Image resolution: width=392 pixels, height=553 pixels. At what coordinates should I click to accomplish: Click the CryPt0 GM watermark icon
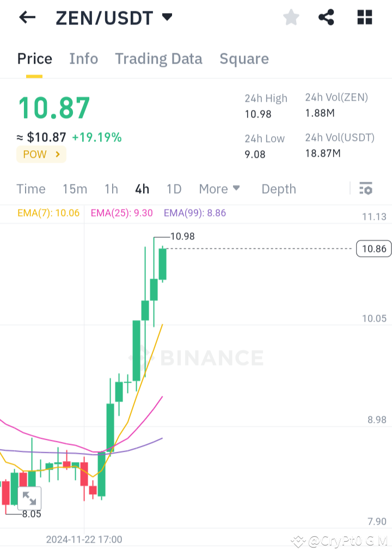298,540
